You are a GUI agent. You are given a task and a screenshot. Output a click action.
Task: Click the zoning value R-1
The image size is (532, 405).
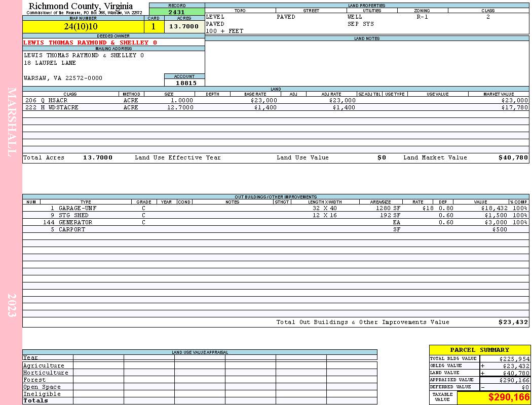point(422,17)
